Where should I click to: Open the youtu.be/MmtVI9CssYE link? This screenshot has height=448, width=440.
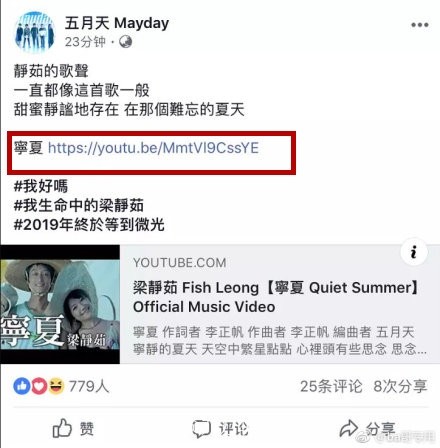click(x=154, y=148)
